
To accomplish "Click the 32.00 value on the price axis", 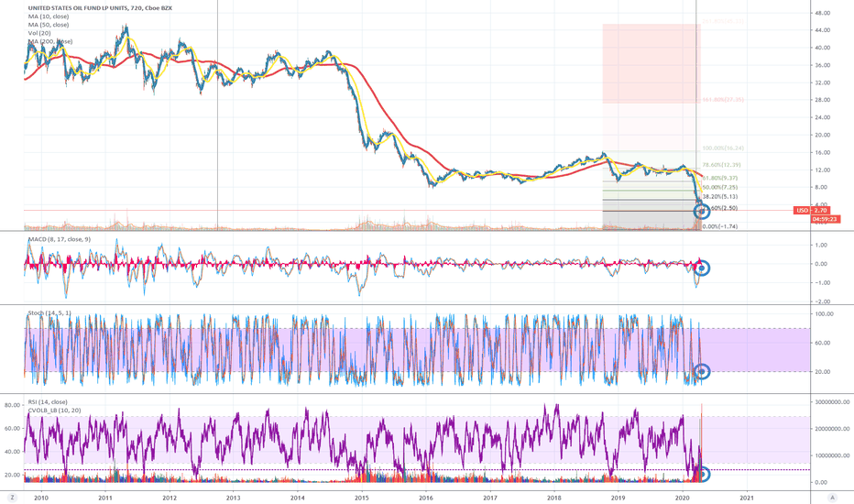I will (823, 82).
